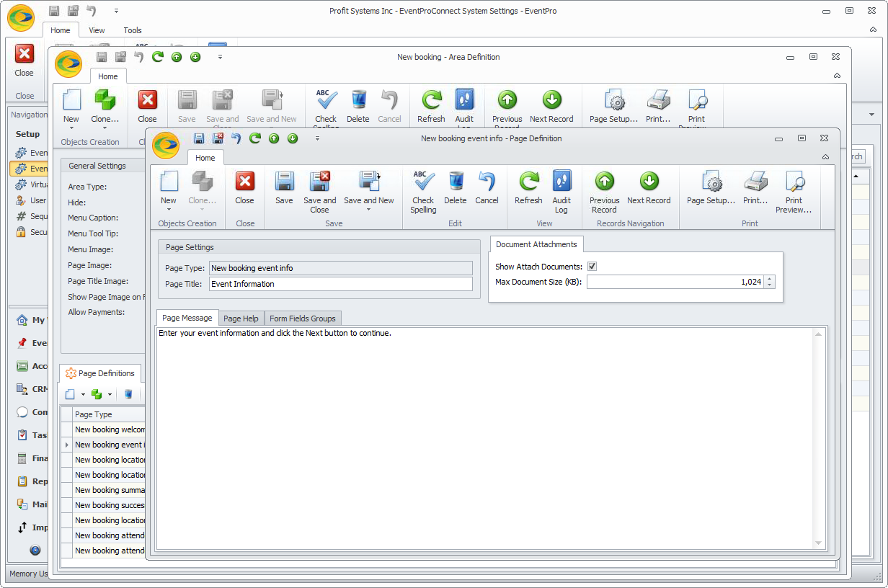This screenshot has width=888, height=588.
Task: Select the 'New booking summa…' row in Page Definitions
Action: (x=110, y=490)
